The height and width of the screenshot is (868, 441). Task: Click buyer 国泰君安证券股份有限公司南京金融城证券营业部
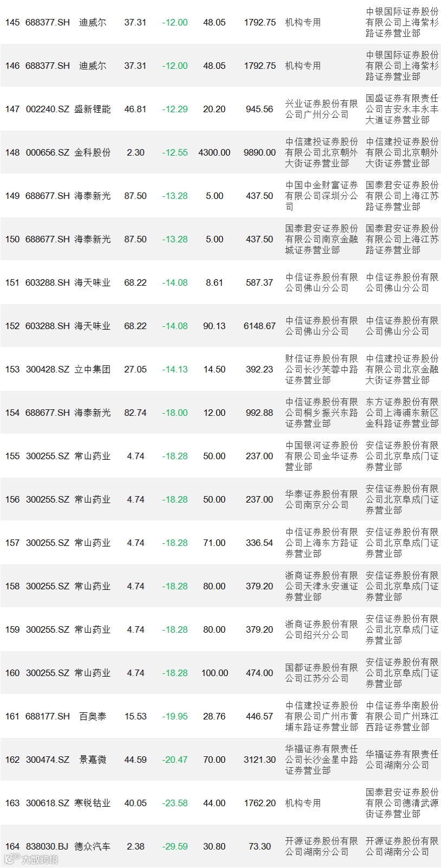coord(322,239)
